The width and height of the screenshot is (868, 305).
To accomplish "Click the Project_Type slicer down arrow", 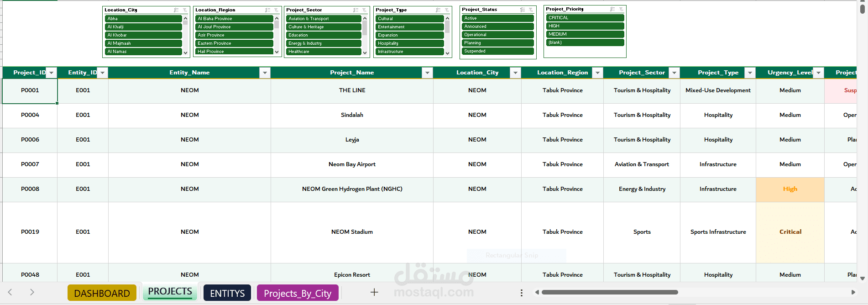I will pos(447,53).
